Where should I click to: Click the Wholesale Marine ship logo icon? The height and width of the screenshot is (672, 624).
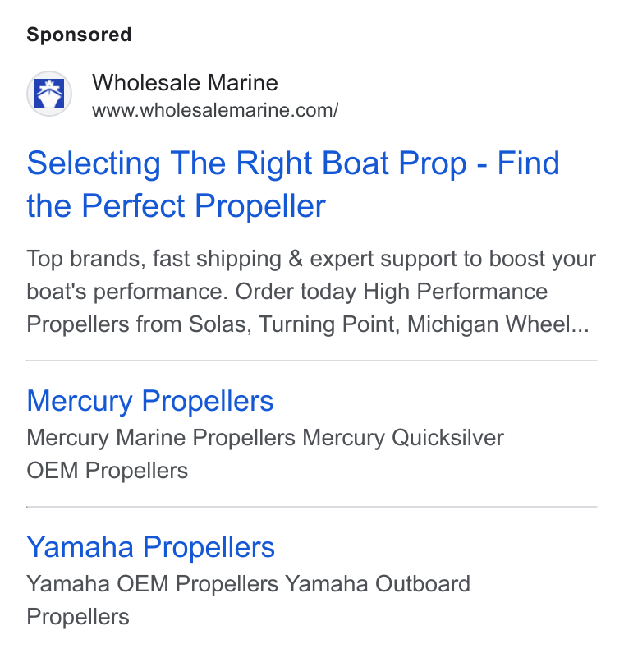pos(49,94)
